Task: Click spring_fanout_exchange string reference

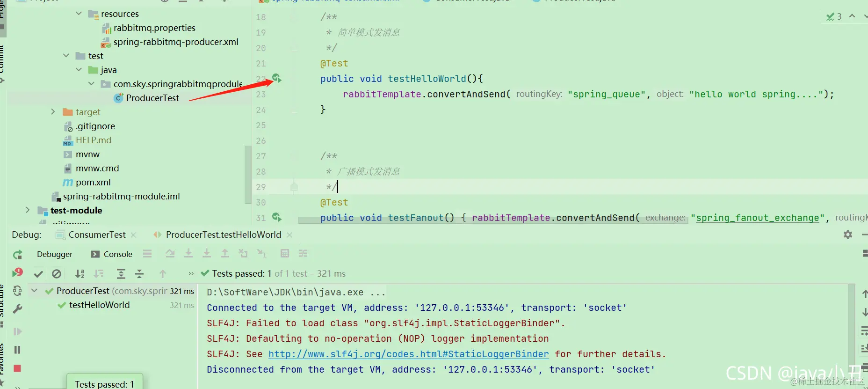Action: (757, 218)
